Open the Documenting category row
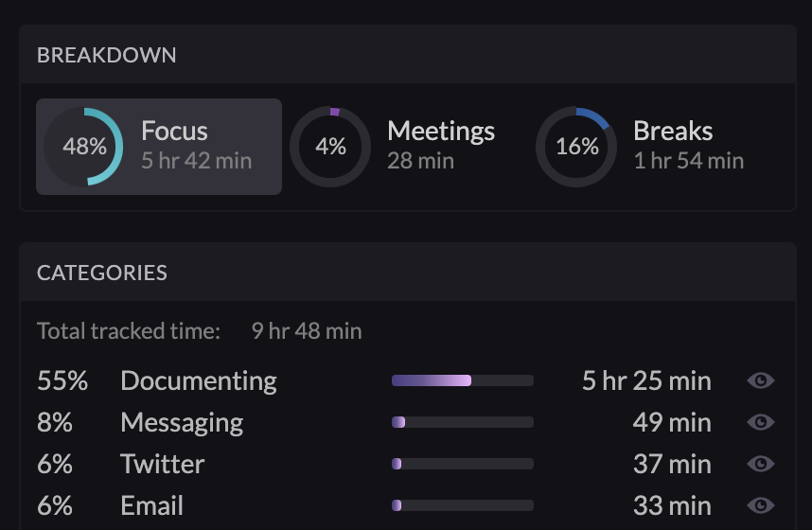Screen dimensions: 812x530 tap(199, 380)
